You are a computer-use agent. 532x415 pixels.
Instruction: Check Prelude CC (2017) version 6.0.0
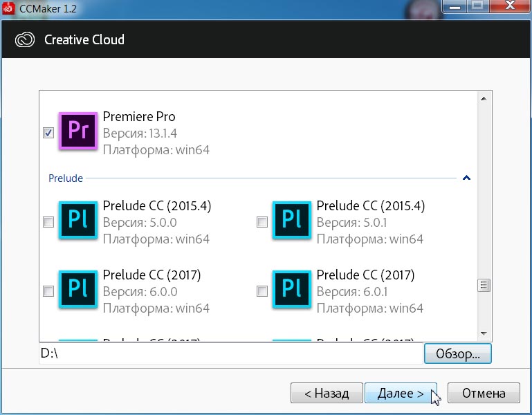(x=48, y=291)
